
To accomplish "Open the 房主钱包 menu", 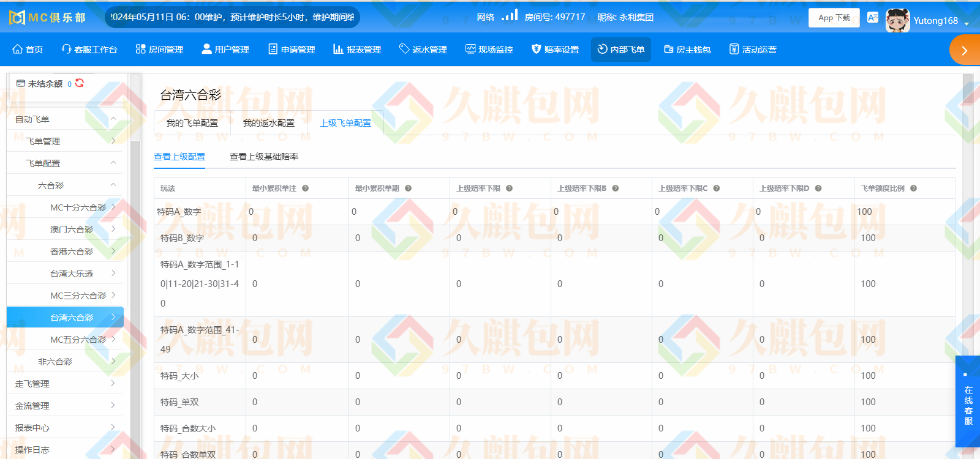I will tap(687, 50).
